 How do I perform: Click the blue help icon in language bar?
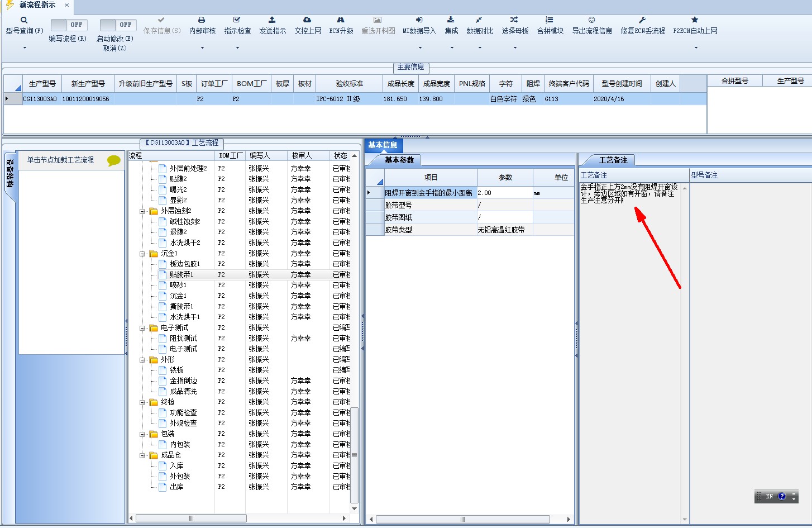click(782, 496)
